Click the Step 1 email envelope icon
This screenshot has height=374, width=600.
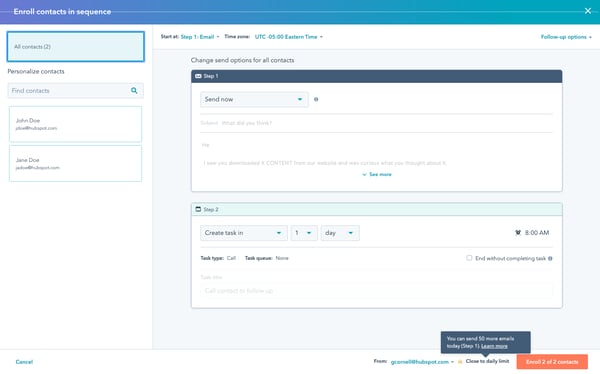coord(198,76)
